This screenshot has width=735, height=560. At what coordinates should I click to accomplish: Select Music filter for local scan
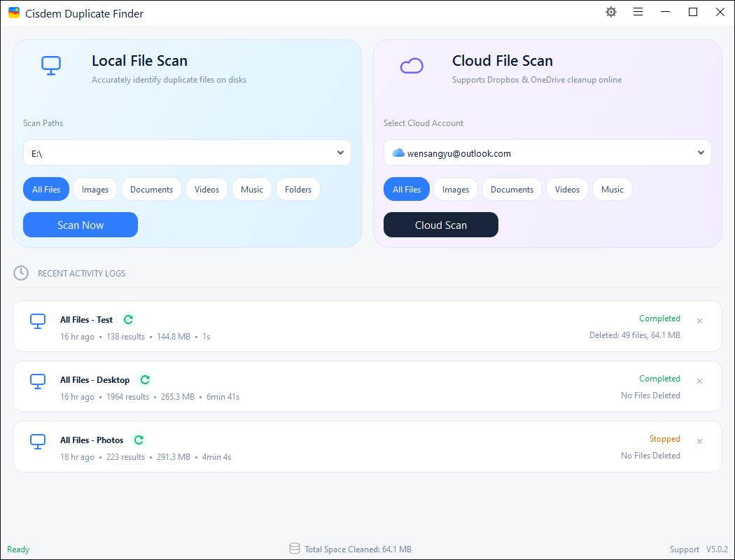click(252, 189)
